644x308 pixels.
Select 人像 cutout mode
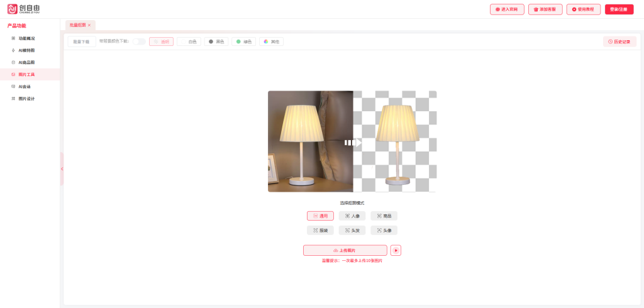[x=352, y=216]
